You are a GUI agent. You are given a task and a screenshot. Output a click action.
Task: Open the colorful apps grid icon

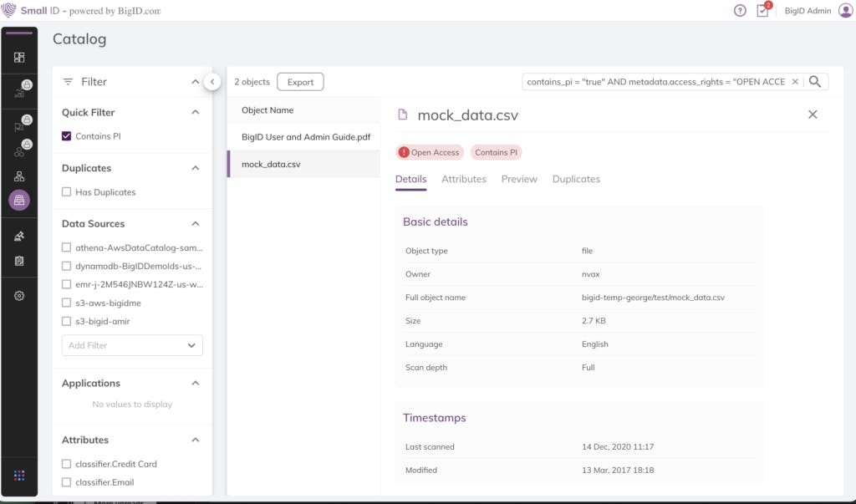coord(19,475)
